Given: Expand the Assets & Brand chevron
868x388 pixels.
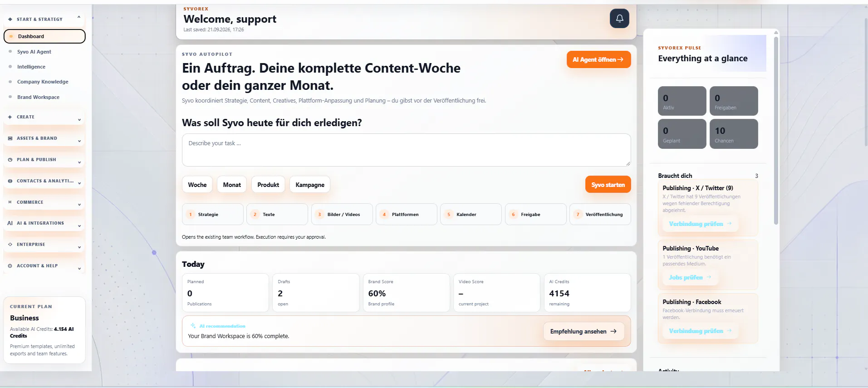Looking at the screenshot, I should point(79,141).
